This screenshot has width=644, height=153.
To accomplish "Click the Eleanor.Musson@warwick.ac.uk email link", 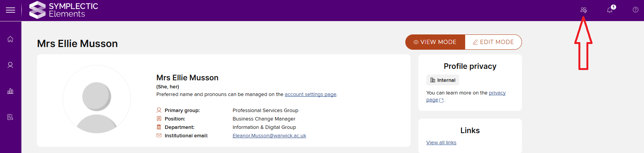I will click(x=269, y=136).
